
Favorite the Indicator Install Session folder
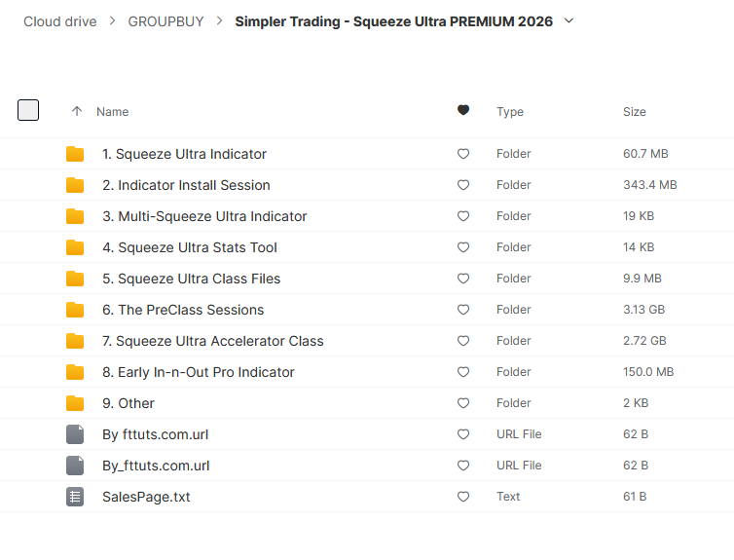(463, 185)
